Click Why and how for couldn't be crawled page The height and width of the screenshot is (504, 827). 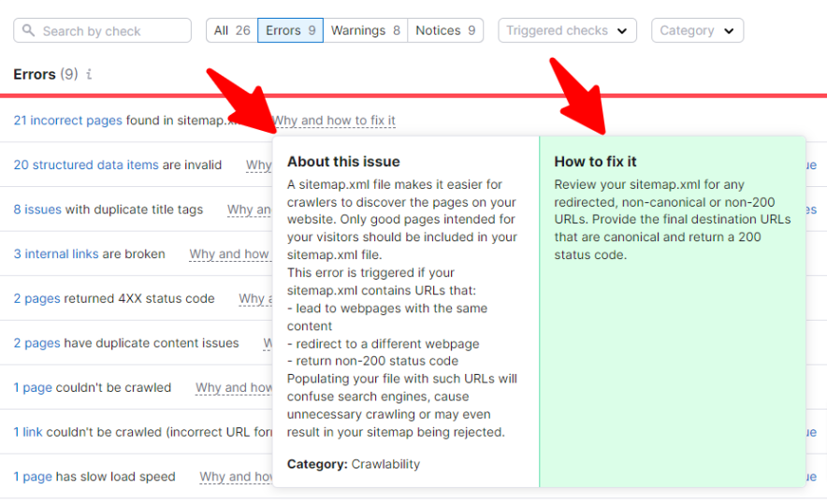pyautogui.click(x=234, y=388)
